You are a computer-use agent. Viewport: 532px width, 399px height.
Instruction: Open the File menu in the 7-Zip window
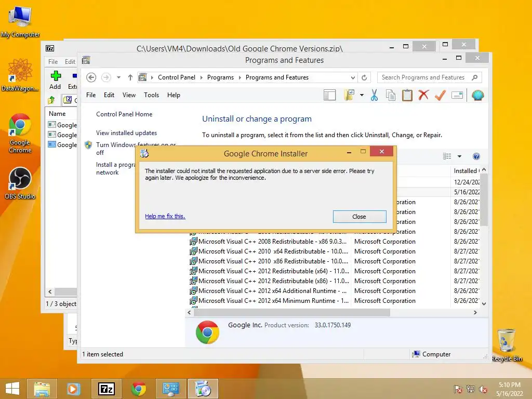tap(53, 62)
